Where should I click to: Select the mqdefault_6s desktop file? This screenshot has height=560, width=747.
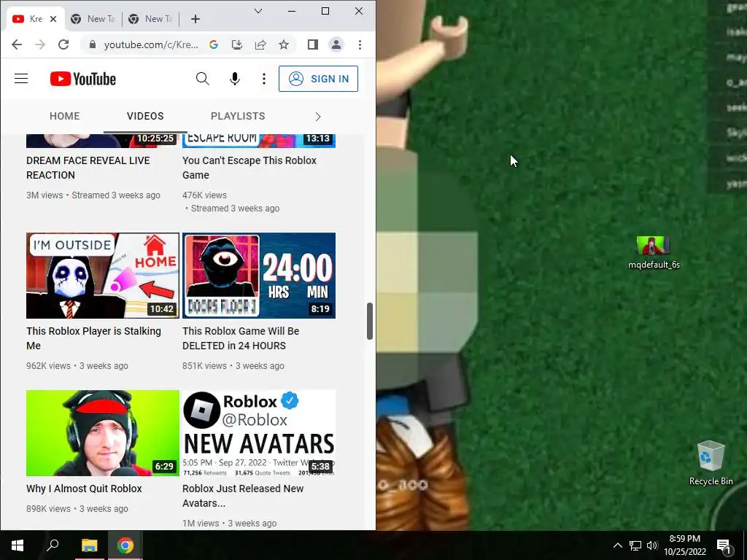point(654,253)
